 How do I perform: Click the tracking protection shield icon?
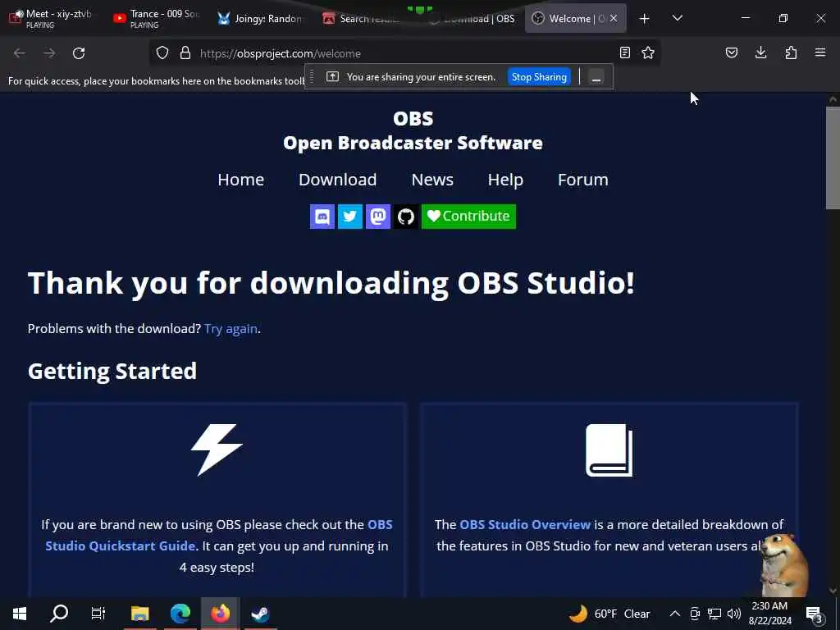point(162,53)
